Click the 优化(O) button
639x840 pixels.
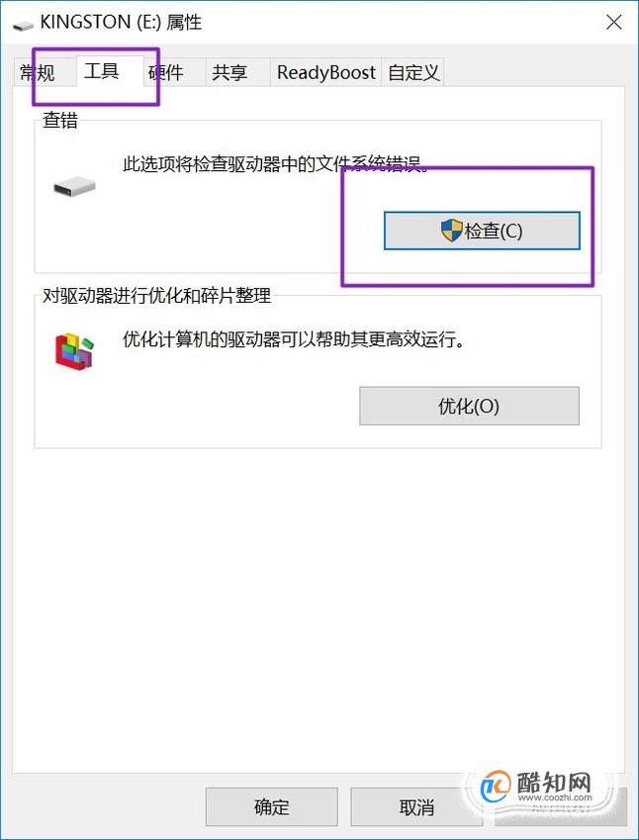click(x=469, y=406)
